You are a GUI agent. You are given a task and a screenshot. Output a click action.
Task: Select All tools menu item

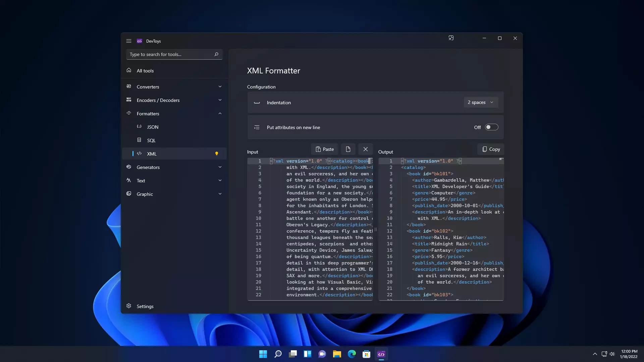pos(146,70)
